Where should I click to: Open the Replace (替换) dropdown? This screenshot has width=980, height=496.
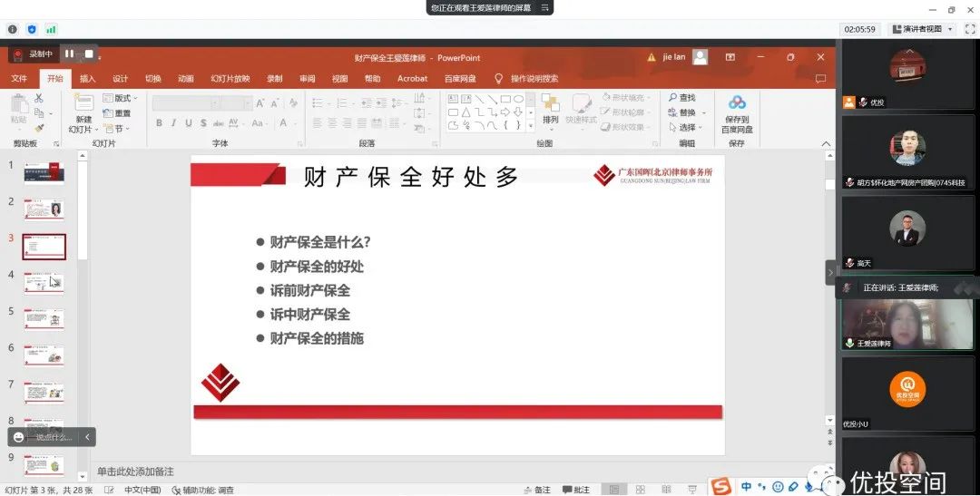(687, 112)
